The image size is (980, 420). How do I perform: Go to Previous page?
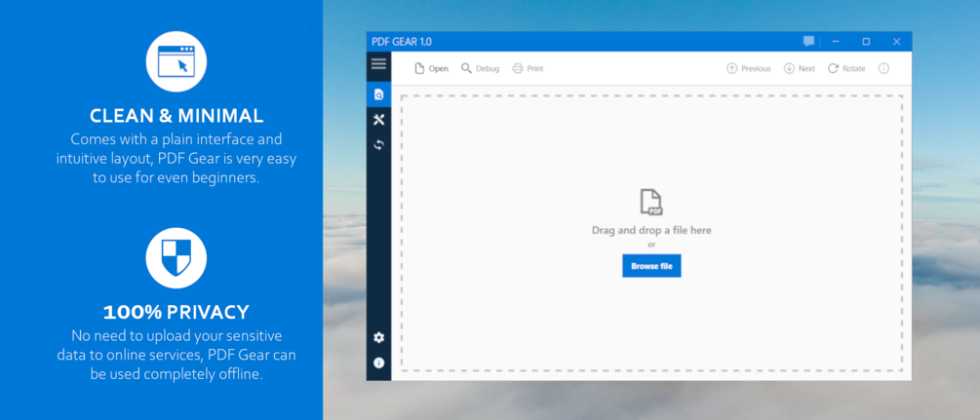tap(749, 69)
